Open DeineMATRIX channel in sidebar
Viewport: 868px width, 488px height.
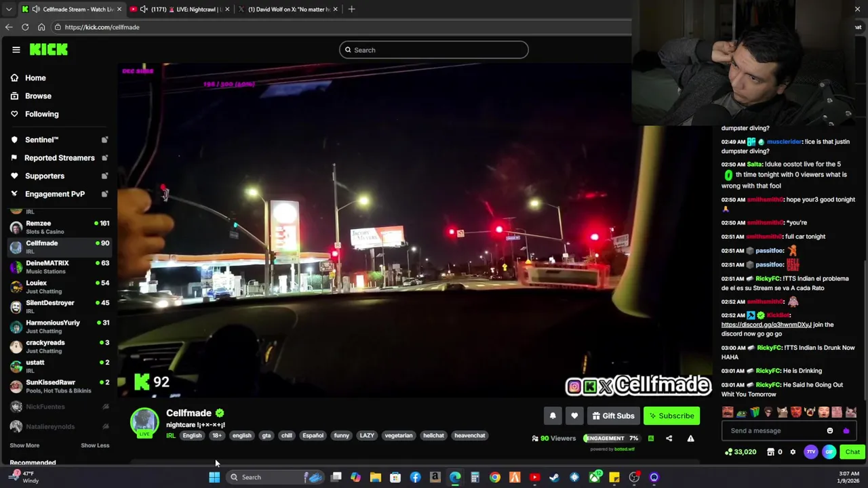60,267
